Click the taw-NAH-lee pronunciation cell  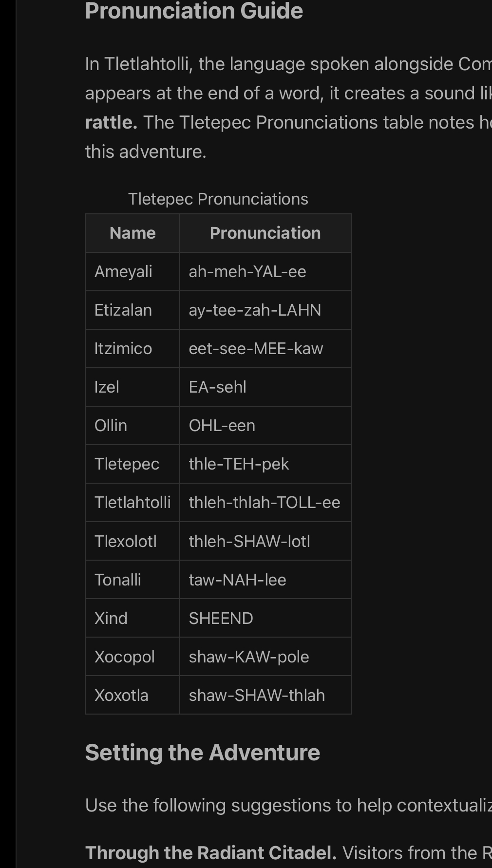(x=237, y=580)
